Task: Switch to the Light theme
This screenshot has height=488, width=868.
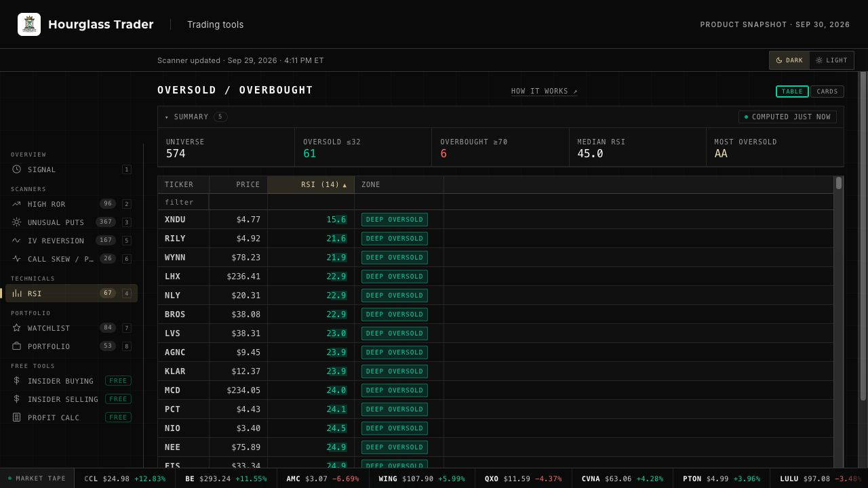Action: [831, 60]
